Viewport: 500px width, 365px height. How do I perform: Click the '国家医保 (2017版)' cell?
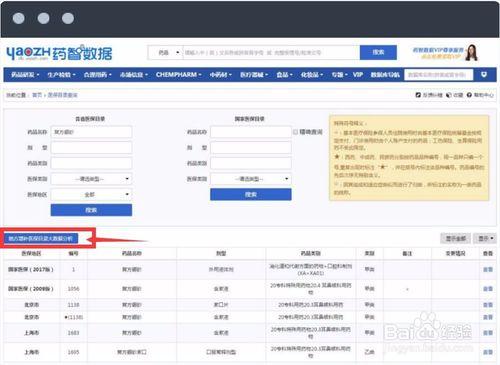(x=31, y=269)
